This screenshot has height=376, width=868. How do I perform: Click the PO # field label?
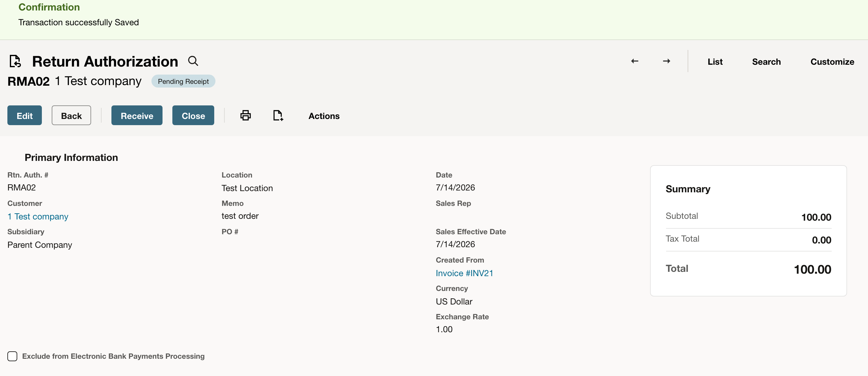coord(230,231)
